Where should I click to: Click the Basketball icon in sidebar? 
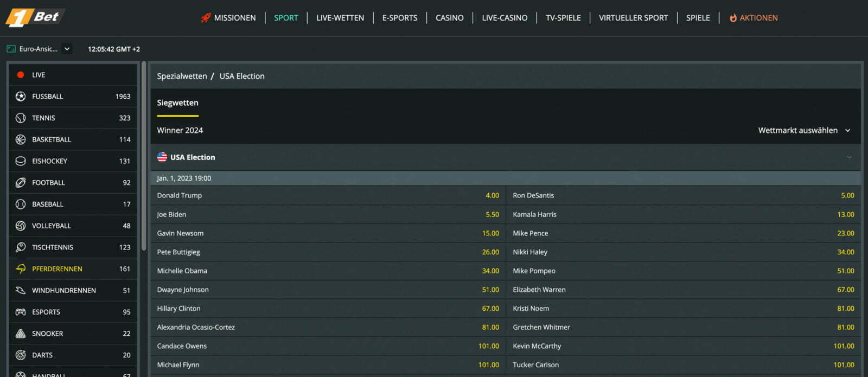21,139
